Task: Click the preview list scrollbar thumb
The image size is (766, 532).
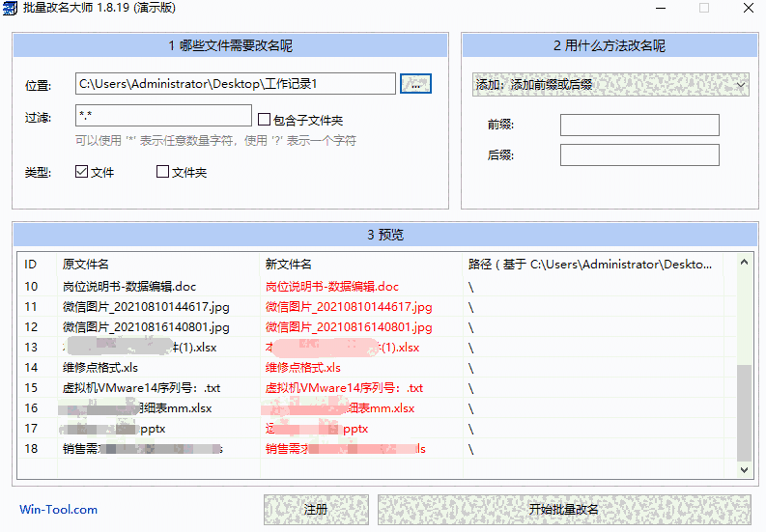Action: (744, 413)
